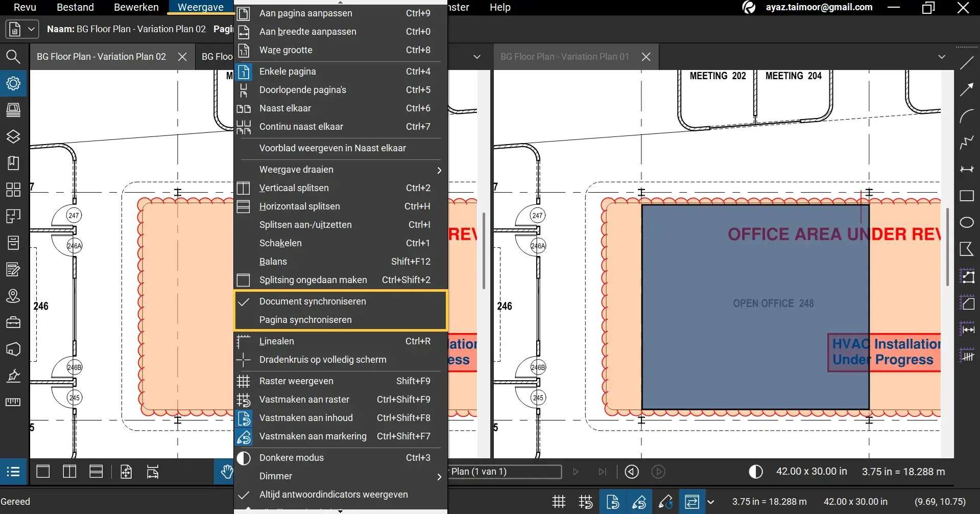Screen dimensions: 980x514
Task: Select the Ellipse markup tool
Action: pyautogui.click(x=967, y=223)
